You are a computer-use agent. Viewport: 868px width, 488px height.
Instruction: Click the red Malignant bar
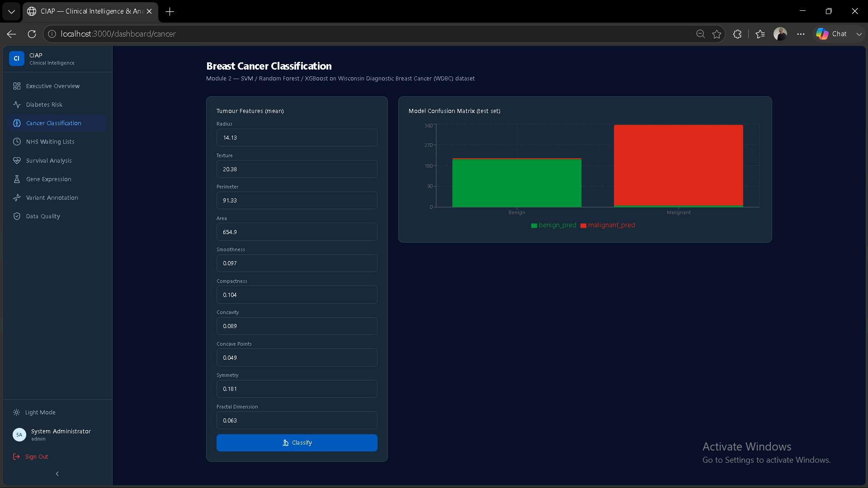pos(678,165)
